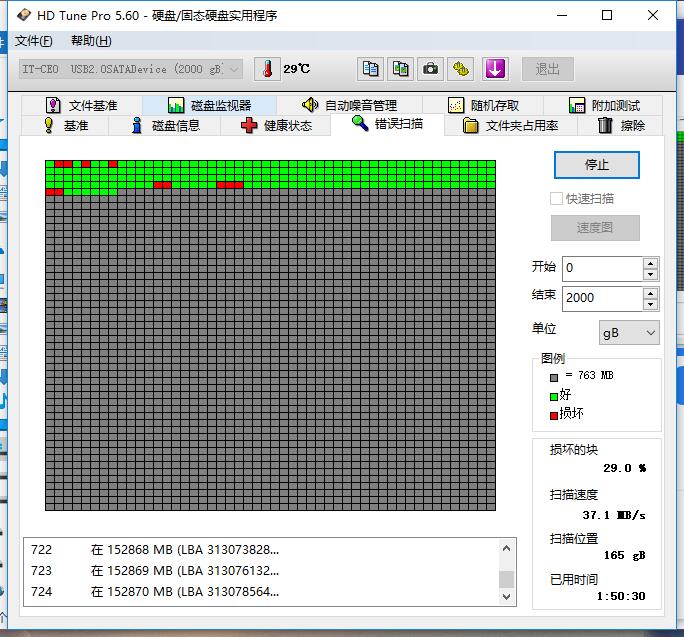Click the thermometer temperature icon
Viewport: 684px width, 637px height.
(x=267, y=69)
